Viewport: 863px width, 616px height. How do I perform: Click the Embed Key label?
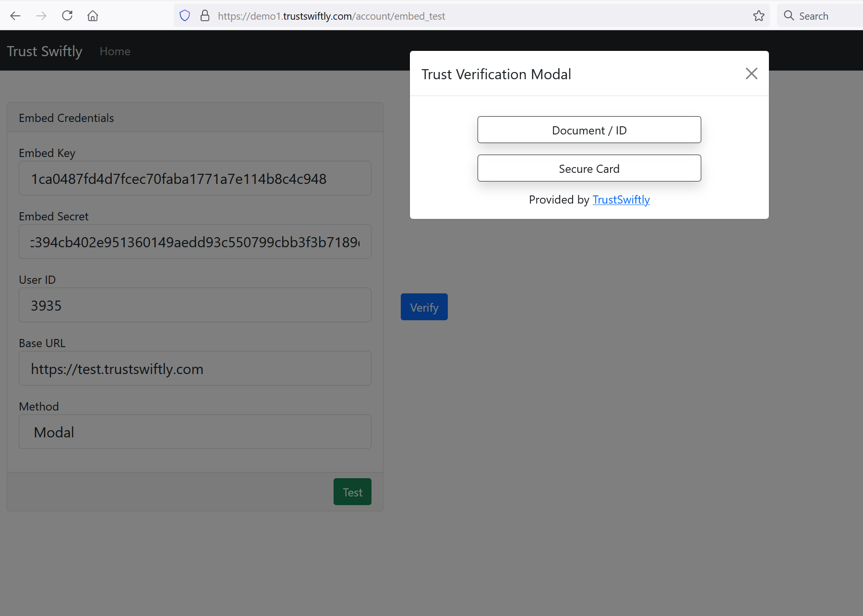click(47, 153)
